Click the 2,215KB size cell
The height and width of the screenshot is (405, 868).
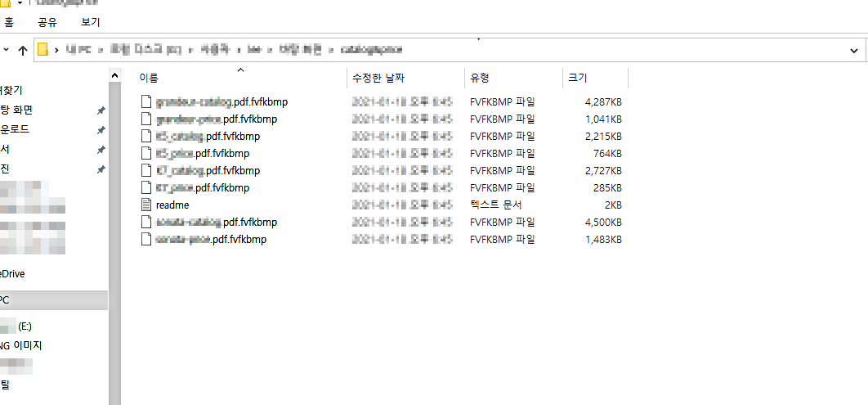coord(603,137)
